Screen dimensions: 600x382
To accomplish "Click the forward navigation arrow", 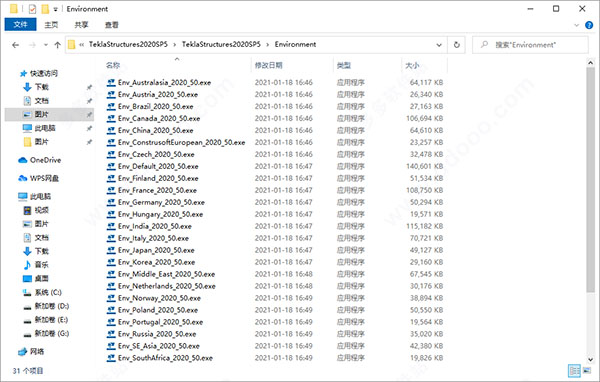I will [32, 45].
